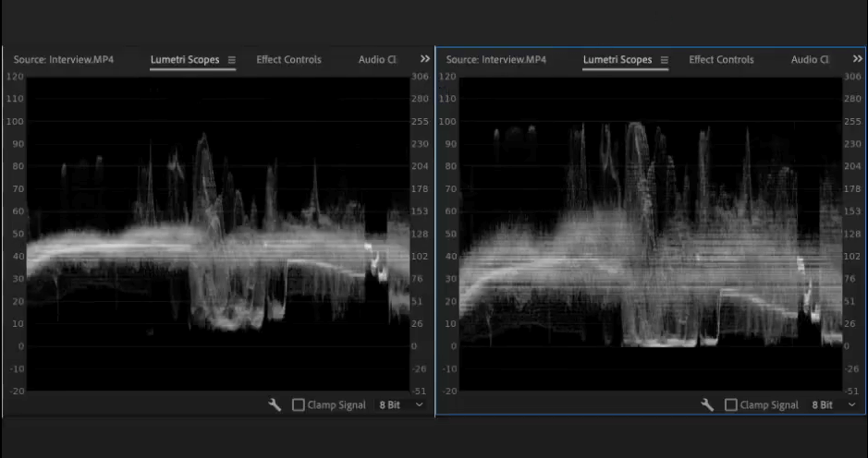The width and height of the screenshot is (868, 458).
Task: Open the right panel's Lumetri Scopes hamburger menu
Action: click(665, 60)
